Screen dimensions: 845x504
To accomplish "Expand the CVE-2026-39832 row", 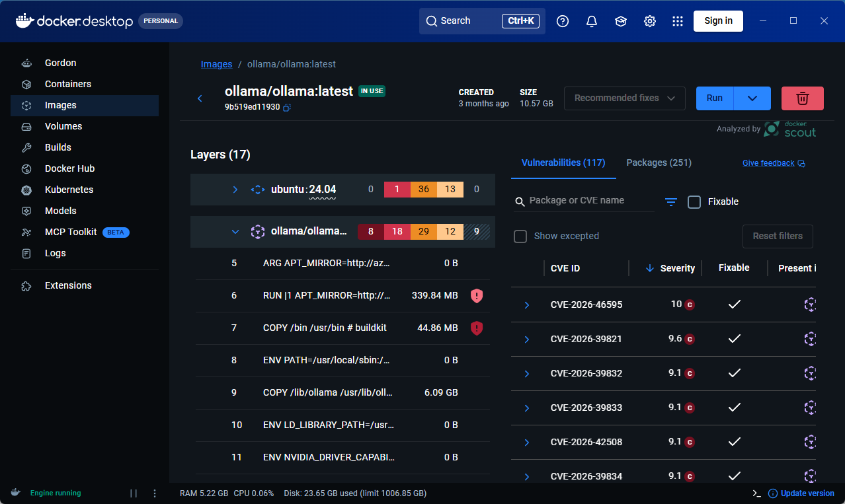I will coord(527,374).
